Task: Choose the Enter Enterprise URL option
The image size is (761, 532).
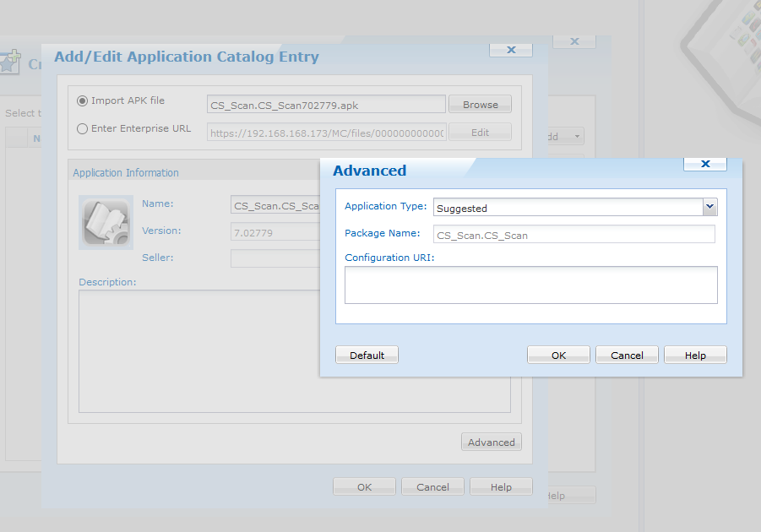Action: (82, 129)
